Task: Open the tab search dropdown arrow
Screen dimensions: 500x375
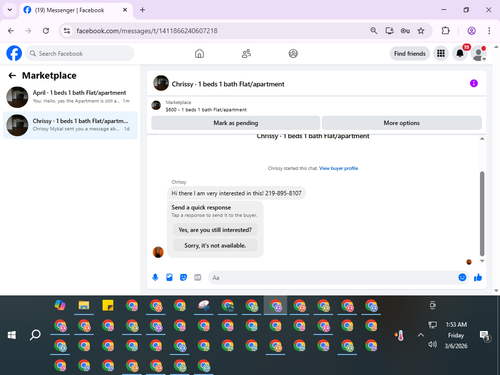Action: [x=10, y=10]
